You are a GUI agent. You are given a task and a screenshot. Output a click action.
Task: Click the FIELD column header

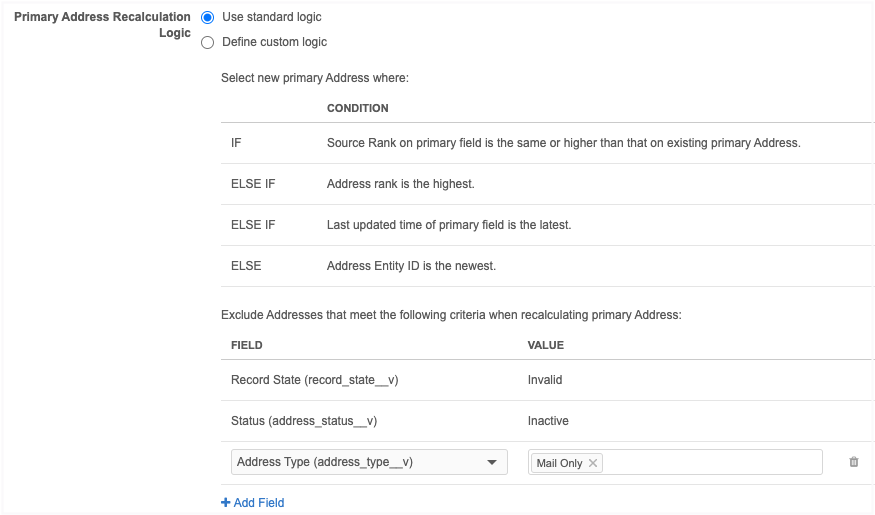point(246,345)
